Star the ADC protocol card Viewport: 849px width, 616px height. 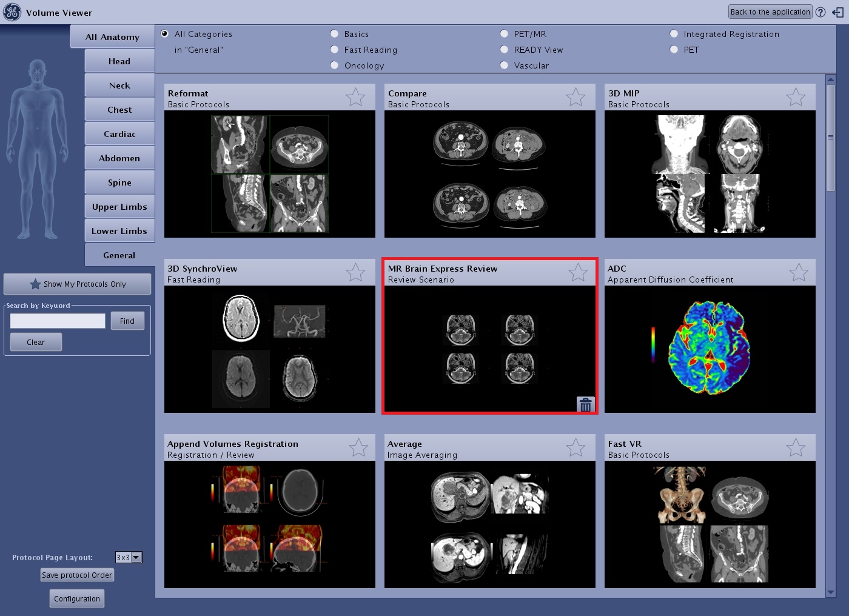tap(799, 272)
